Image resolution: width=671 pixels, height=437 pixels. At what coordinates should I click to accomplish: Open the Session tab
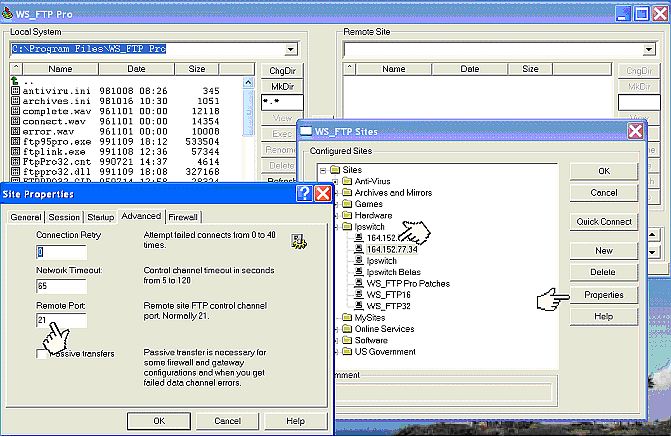[64, 217]
